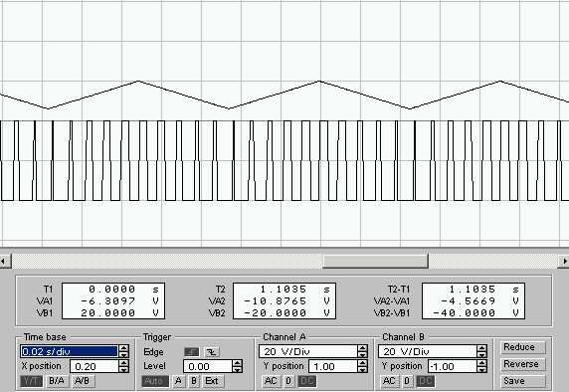
Task: Select 0 ground coupling for Channel A
Action: click(x=288, y=381)
